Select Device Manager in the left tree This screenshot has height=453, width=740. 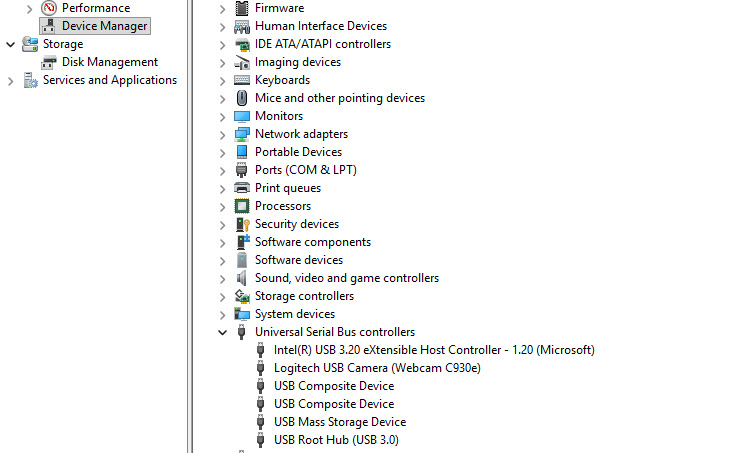tap(104, 26)
